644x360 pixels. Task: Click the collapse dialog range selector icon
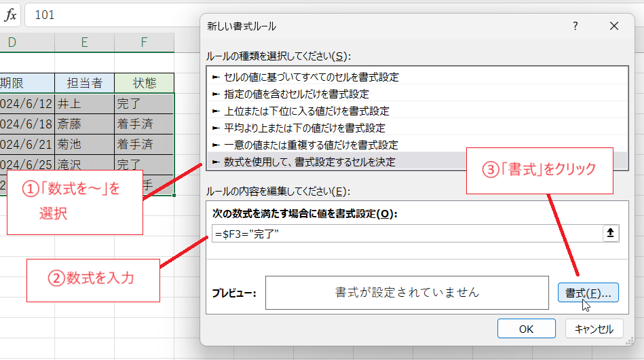pos(610,233)
